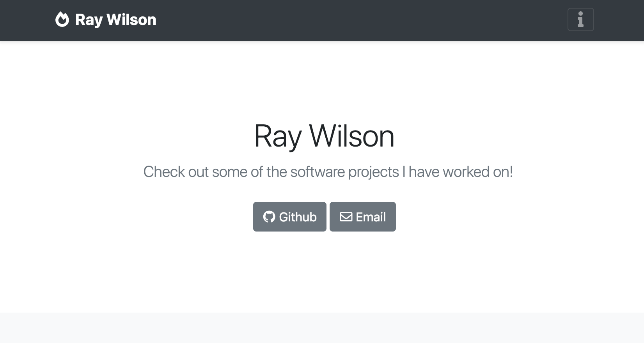Click the large Ray Wilson heading
The width and height of the screenshot is (644, 343).
pyautogui.click(x=324, y=136)
